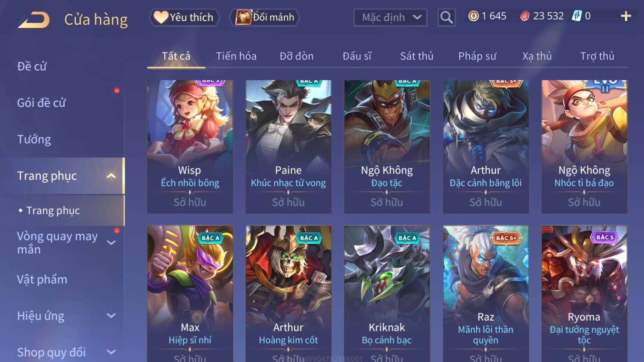Open the Tướng sidebar menu
This screenshot has width=644, height=362.
[34, 140]
